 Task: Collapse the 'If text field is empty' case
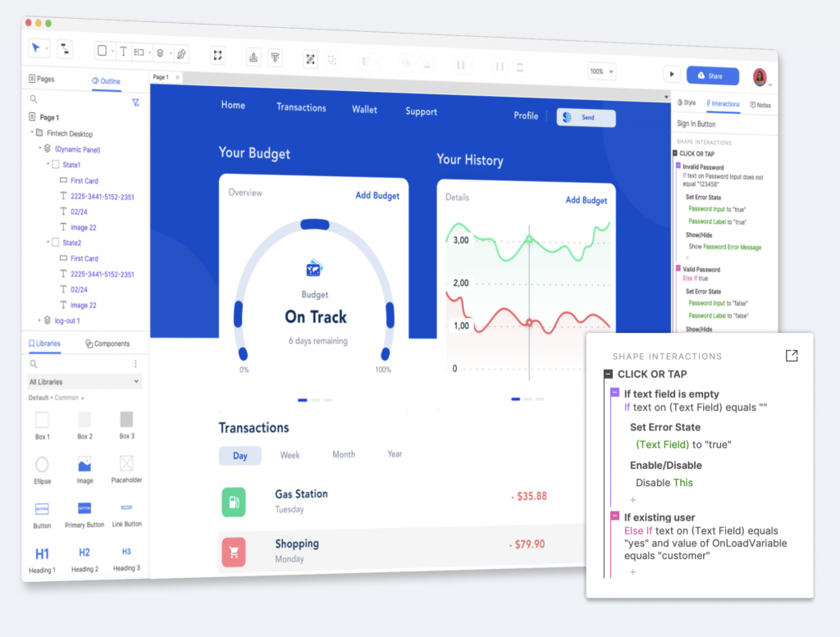614,394
